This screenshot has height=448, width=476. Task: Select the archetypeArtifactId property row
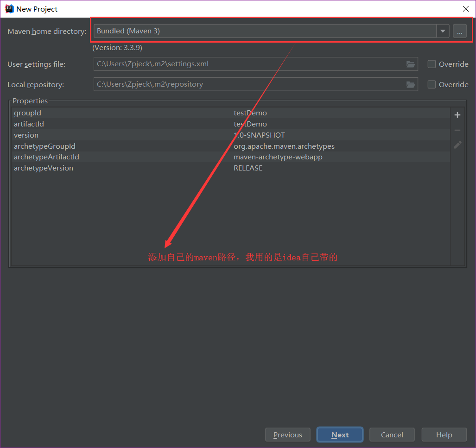click(231, 157)
